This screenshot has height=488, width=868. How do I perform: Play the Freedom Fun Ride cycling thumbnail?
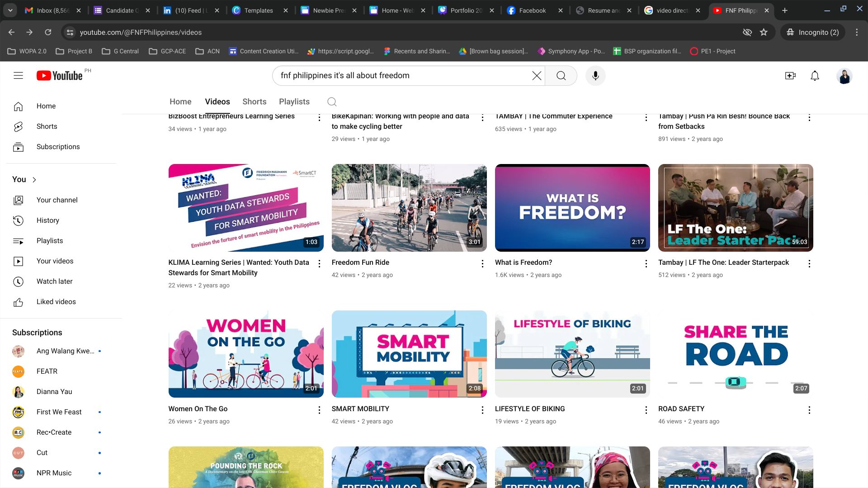[x=409, y=208]
